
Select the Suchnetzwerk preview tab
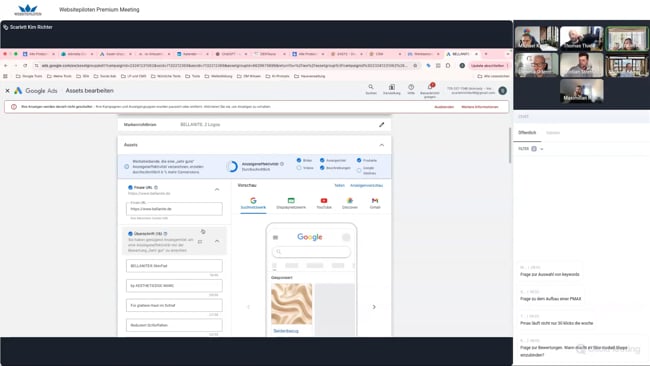point(253,203)
